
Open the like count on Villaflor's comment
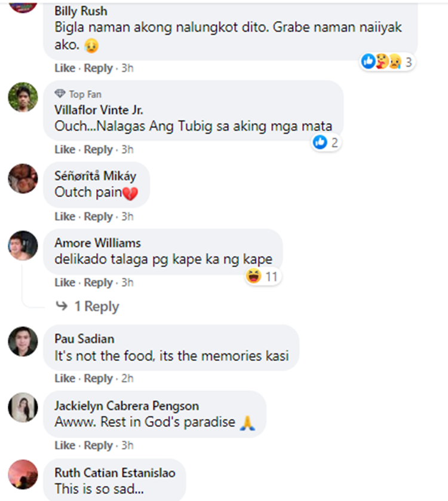tap(326, 142)
